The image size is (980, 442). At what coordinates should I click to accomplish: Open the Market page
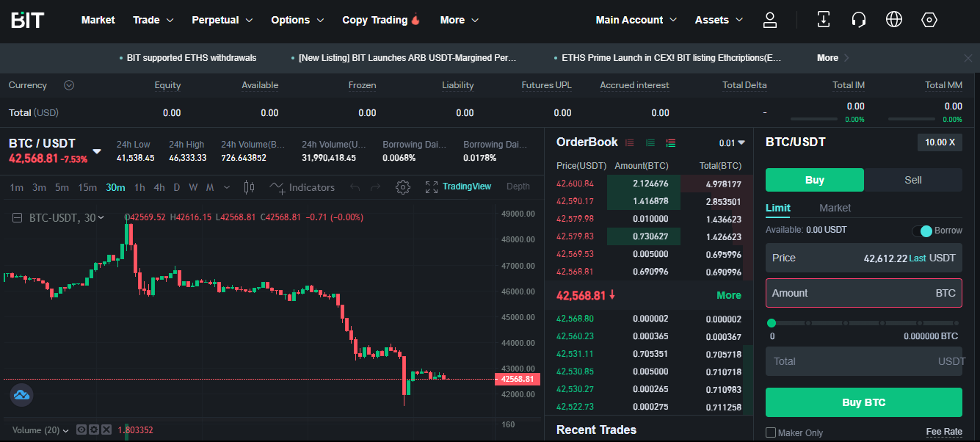tap(98, 20)
